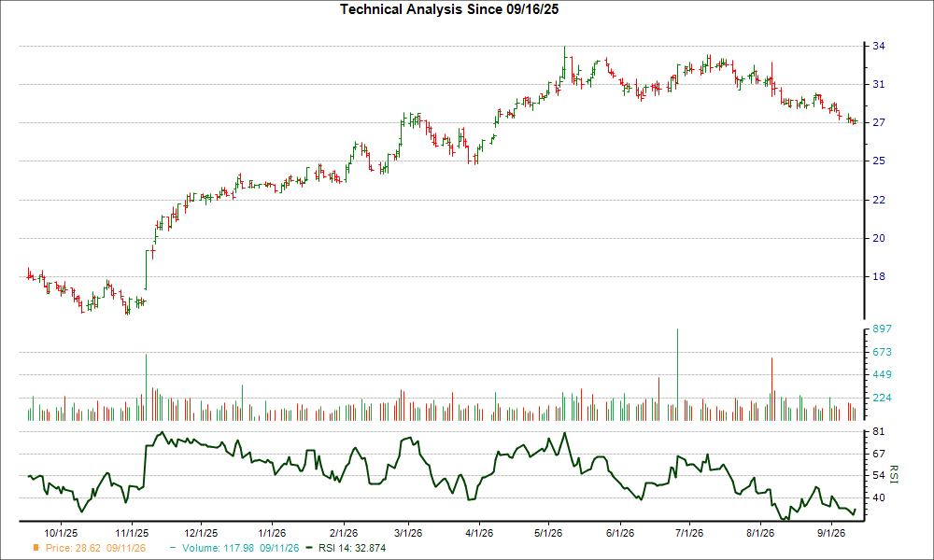
Task: Click the price axis label 22
Action: [x=879, y=200]
